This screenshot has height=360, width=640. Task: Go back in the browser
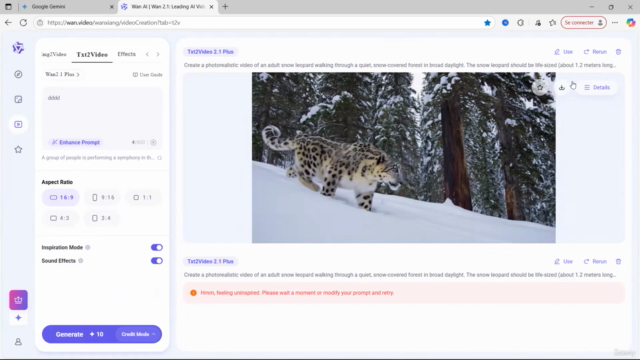(8, 22)
